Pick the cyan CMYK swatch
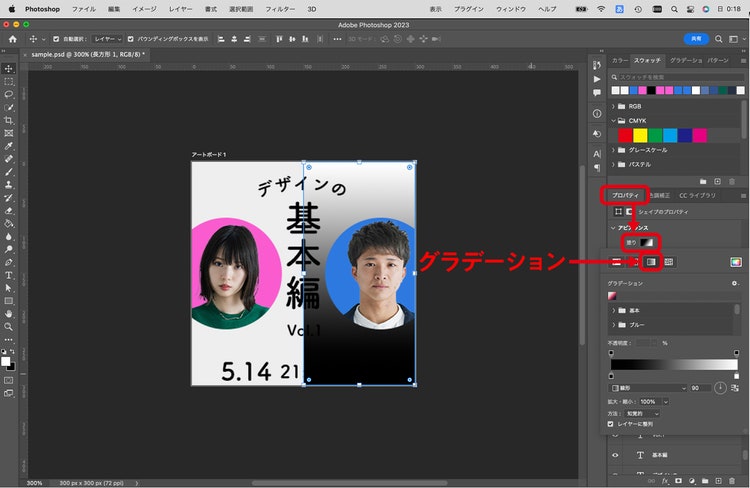 coord(670,136)
